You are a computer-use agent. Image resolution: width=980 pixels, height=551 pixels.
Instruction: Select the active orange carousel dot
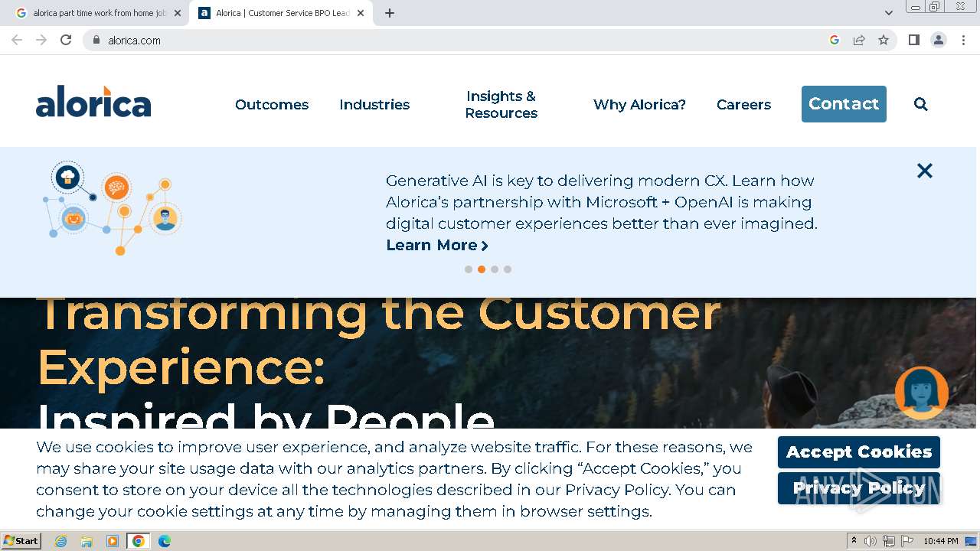click(x=482, y=269)
